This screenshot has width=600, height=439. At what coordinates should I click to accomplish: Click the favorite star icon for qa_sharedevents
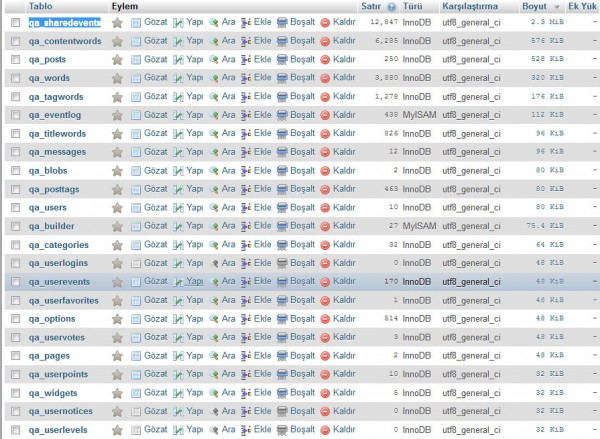tap(117, 22)
